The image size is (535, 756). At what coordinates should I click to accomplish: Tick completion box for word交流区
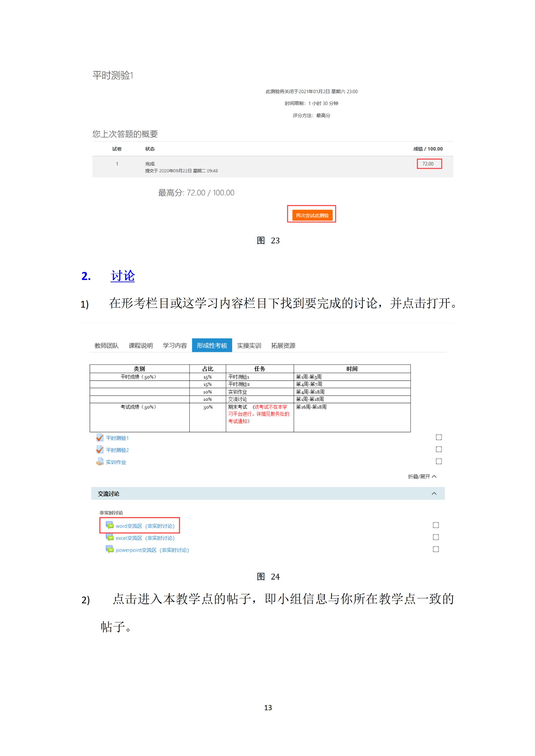[x=436, y=525]
